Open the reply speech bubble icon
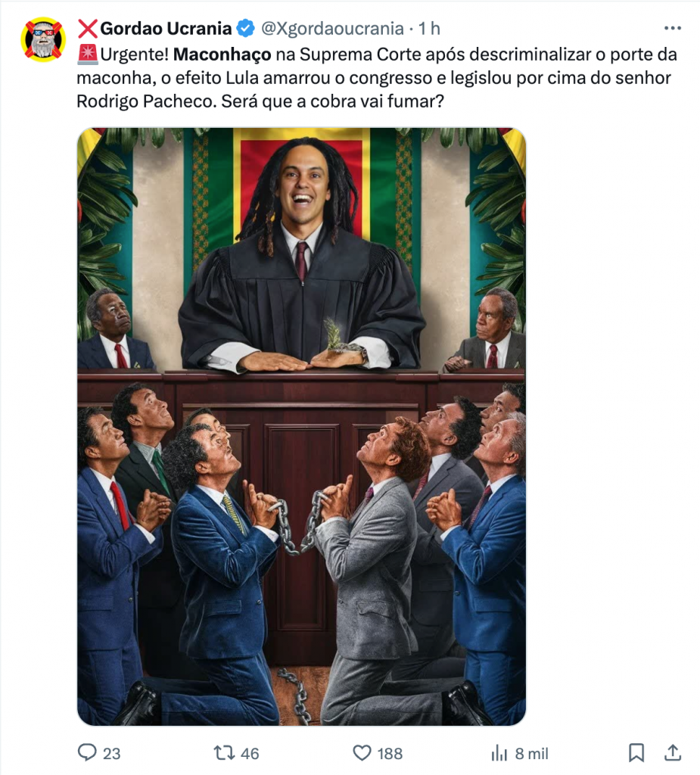 tap(88, 753)
